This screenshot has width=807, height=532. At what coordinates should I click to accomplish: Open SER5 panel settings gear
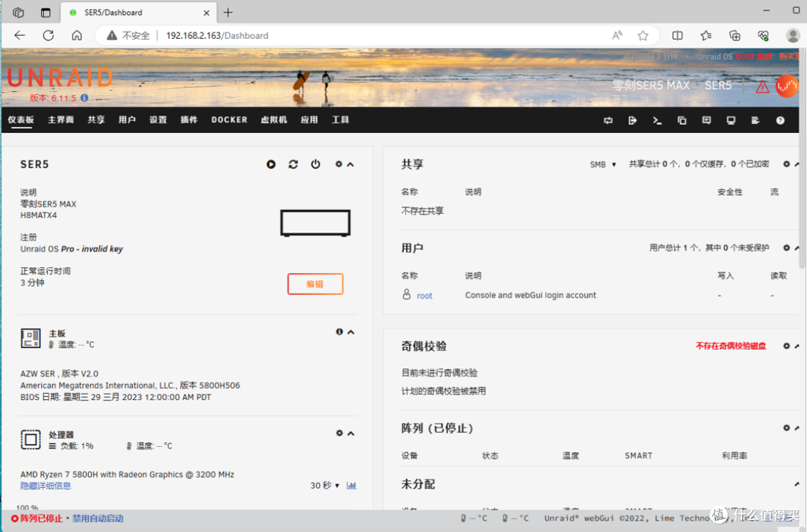click(x=338, y=164)
